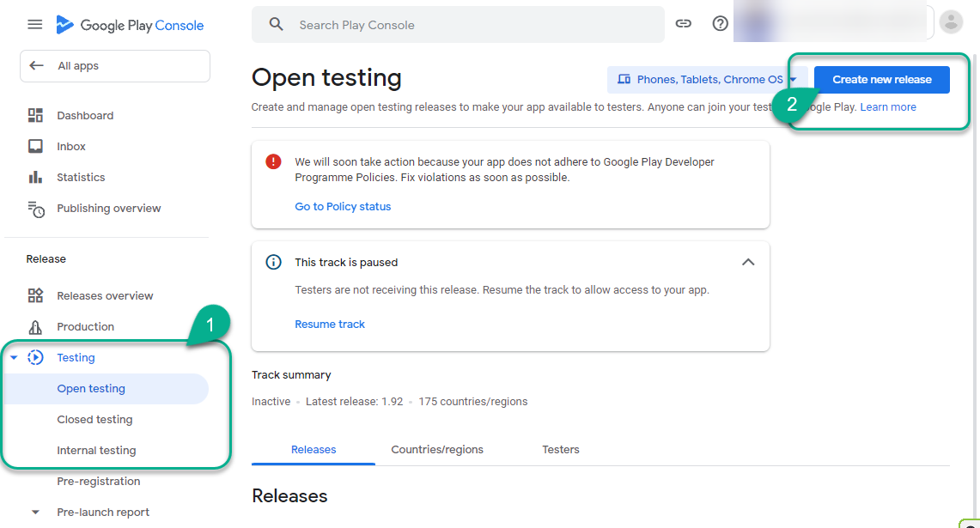Open Phones, Tablets, Chrome OS dropdown
Screen dimensions: 980x528
[706, 80]
